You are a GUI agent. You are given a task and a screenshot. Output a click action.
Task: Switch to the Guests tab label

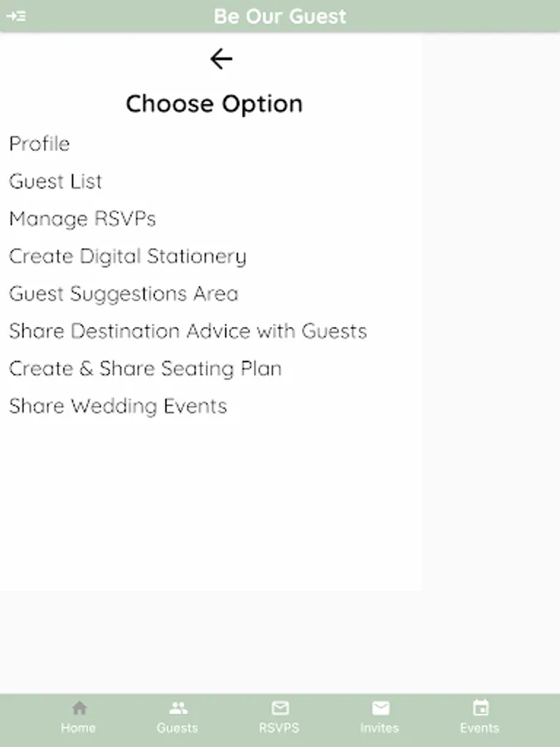(x=178, y=728)
